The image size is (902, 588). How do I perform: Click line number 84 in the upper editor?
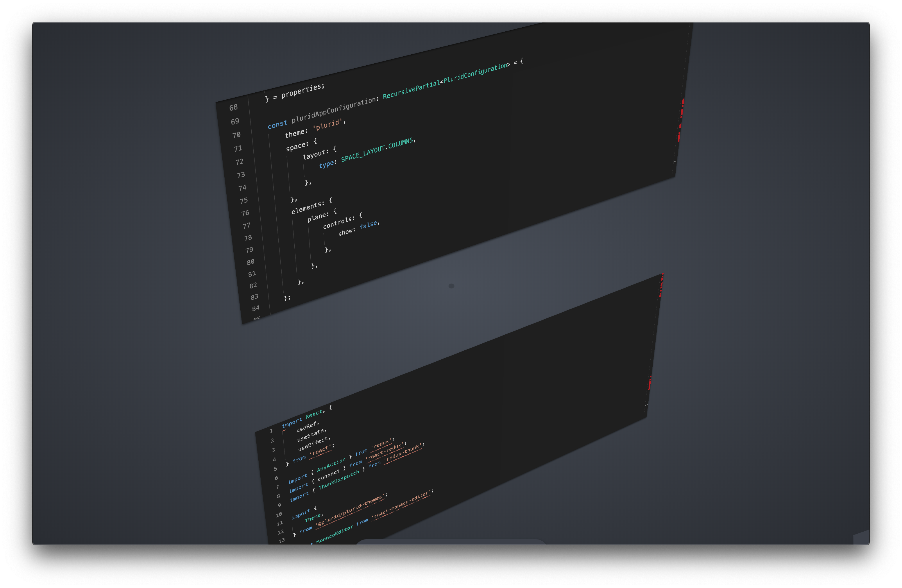click(x=256, y=309)
